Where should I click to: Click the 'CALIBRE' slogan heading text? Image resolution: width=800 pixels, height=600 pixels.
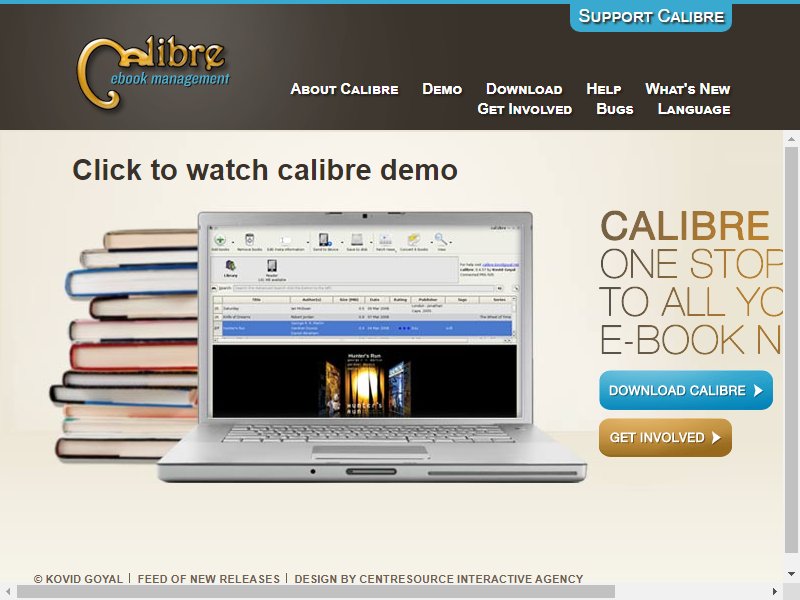(685, 226)
